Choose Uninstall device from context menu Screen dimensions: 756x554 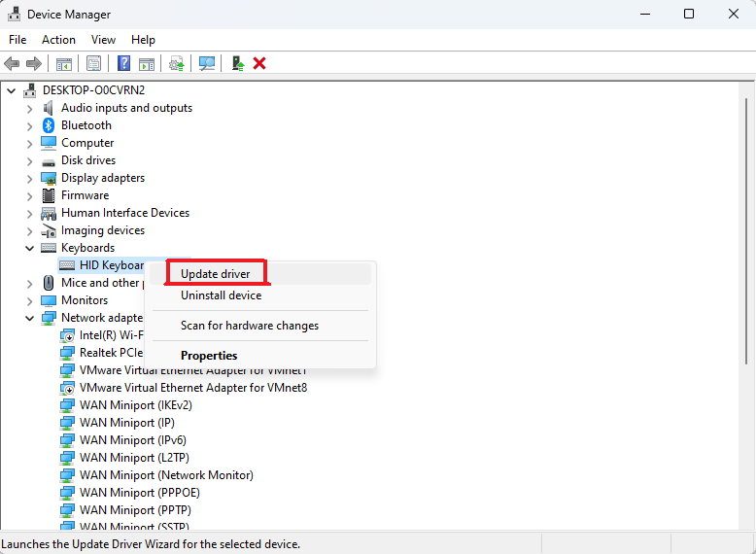(x=260, y=295)
